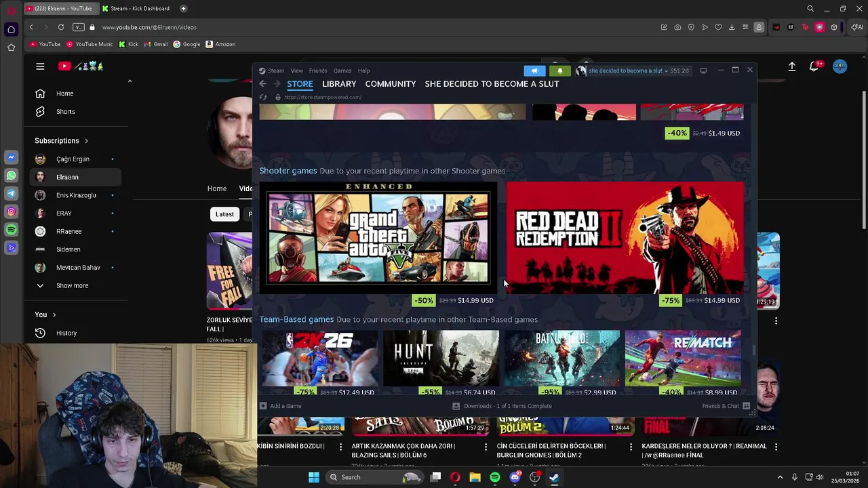Open Telegram in the Opera sidebar
The height and width of the screenshot is (488, 868).
point(11,194)
